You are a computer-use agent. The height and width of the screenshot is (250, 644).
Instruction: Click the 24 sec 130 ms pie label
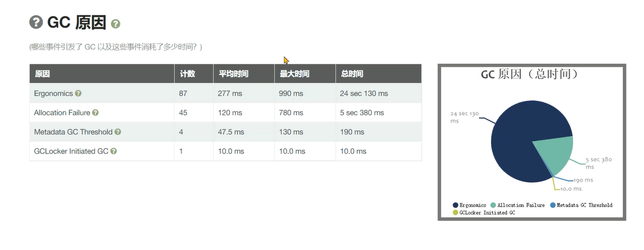(464, 117)
